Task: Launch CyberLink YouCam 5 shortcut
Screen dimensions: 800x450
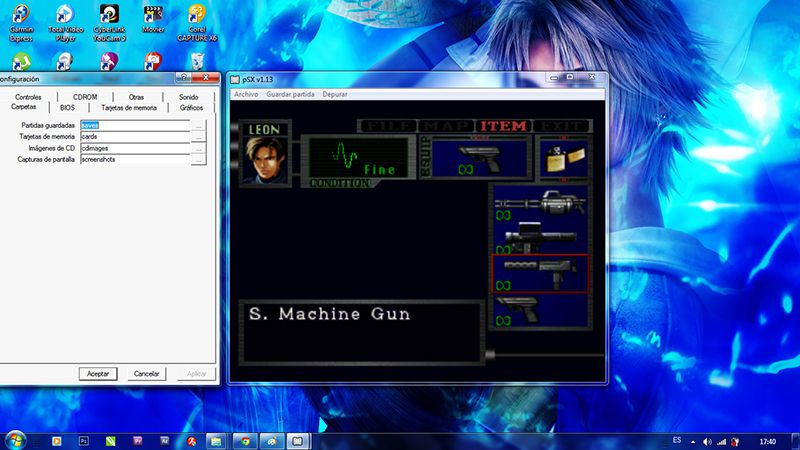Action: click(109, 23)
